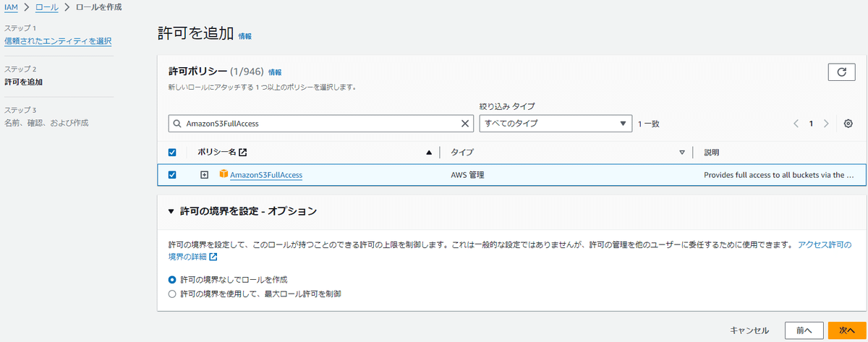Screen dimensions: 868x342
Task: Click the 前へ button
Action: click(804, 330)
